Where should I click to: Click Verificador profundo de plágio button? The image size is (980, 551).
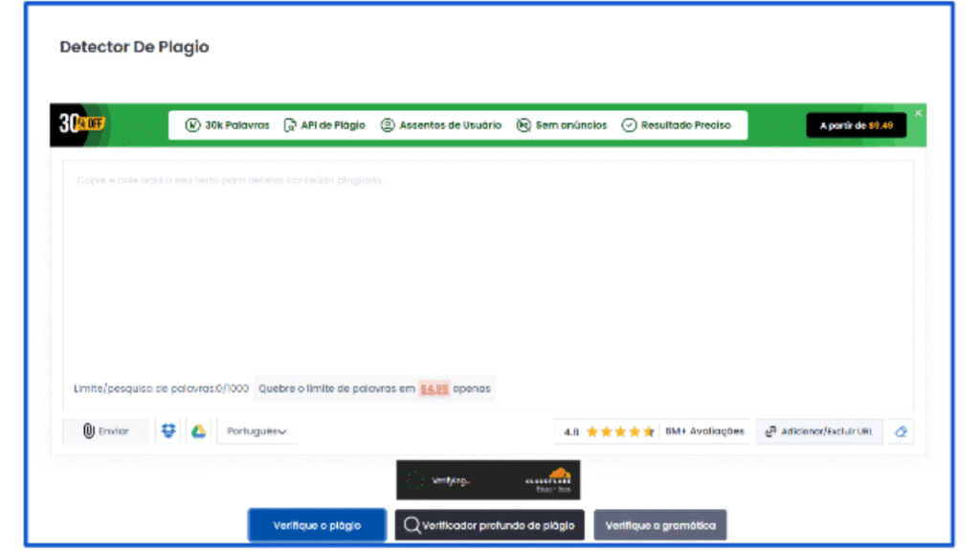(489, 525)
